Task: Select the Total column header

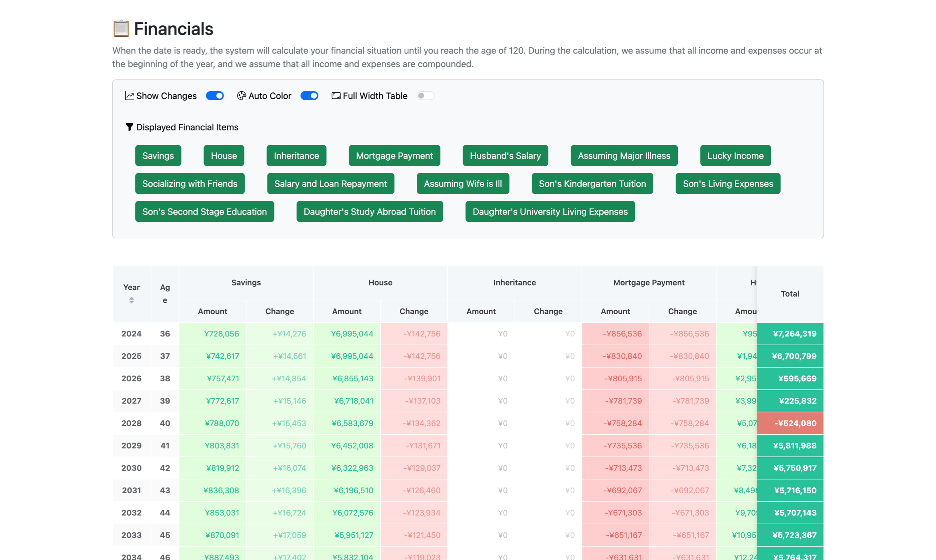Action: 790,294
